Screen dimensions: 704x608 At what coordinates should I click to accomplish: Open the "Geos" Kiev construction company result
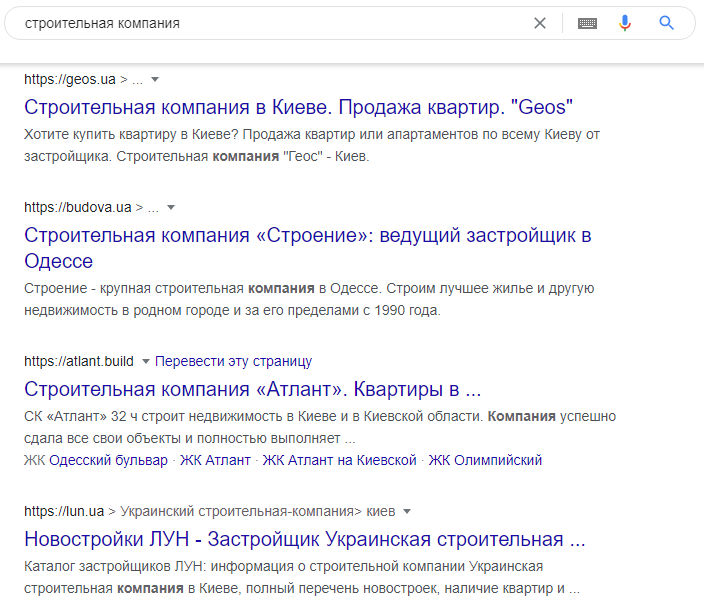[298, 107]
